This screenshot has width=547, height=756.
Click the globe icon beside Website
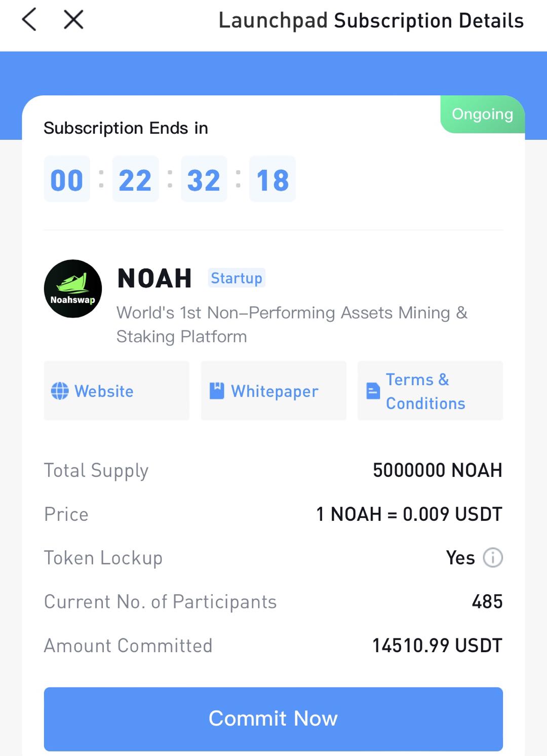point(60,391)
